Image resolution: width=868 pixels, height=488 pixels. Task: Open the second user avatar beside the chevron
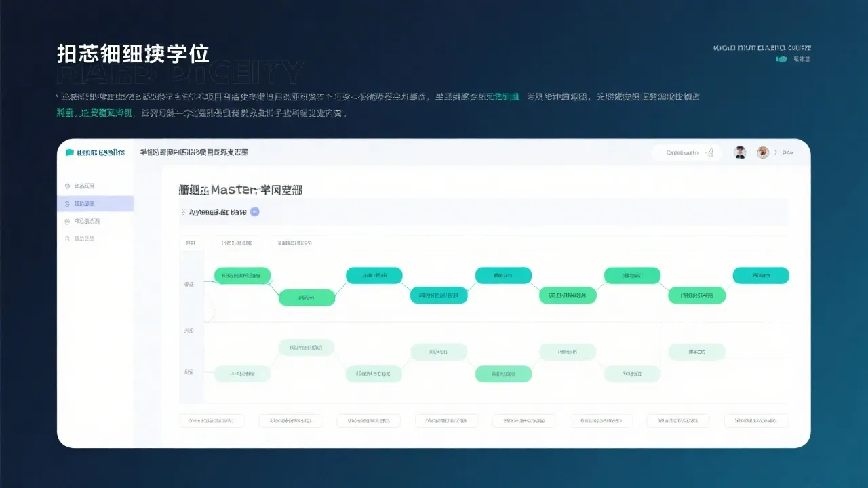click(x=763, y=152)
